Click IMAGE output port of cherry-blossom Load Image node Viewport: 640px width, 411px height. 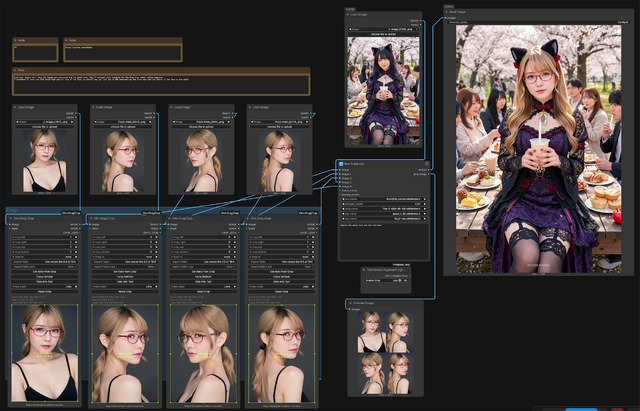[421, 22]
